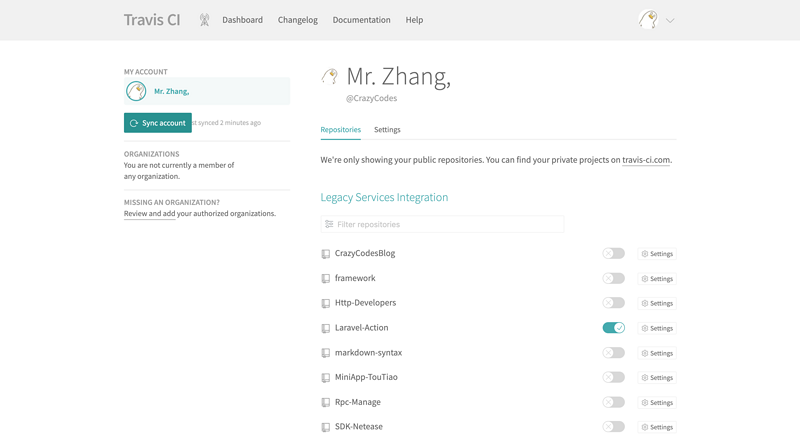Disable the Laravel-Action repository toggle
The height and width of the screenshot is (436, 800).
[613, 328]
